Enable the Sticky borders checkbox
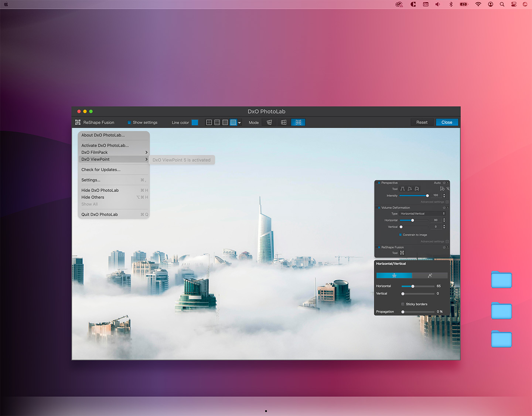Screen dimensions: 532x416 [403, 304]
